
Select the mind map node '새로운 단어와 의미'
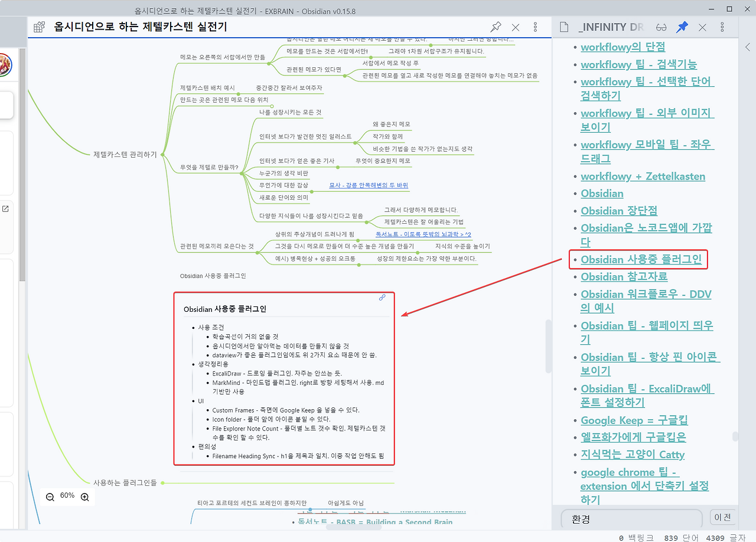(x=283, y=198)
